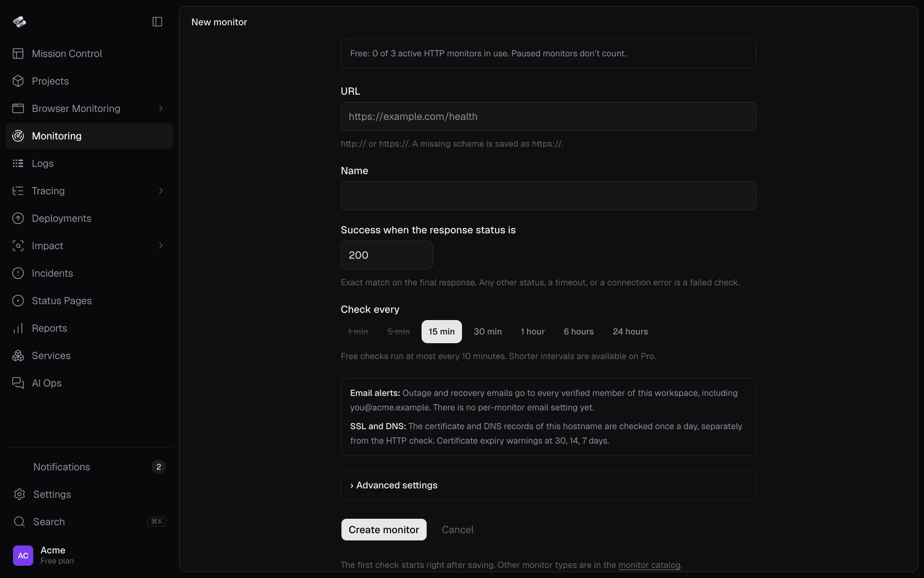The width and height of the screenshot is (924, 578).
Task: Click the Mission Control layout icon
Action: (x=18, y=53)
